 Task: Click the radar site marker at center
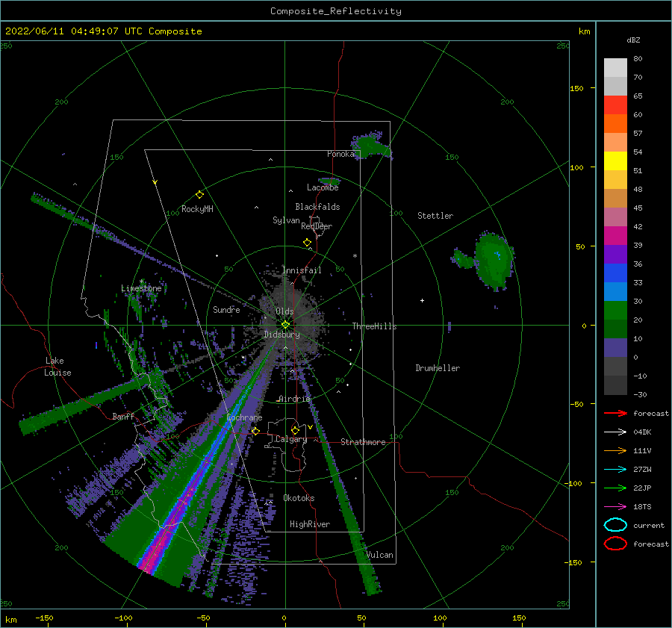[x=285, y=325]
